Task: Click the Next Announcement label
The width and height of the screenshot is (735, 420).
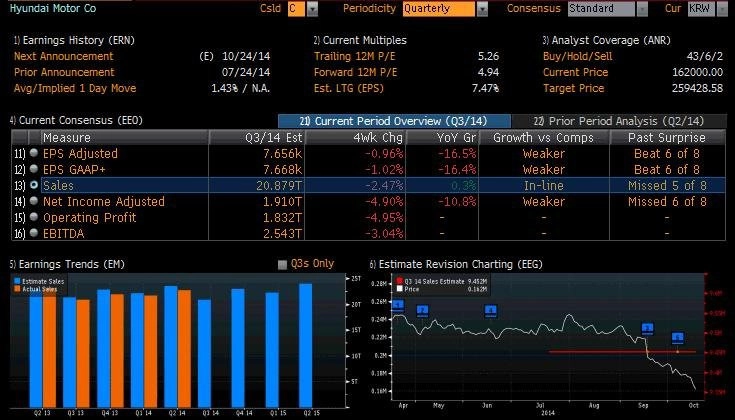Action: click(x=63, y=56)
